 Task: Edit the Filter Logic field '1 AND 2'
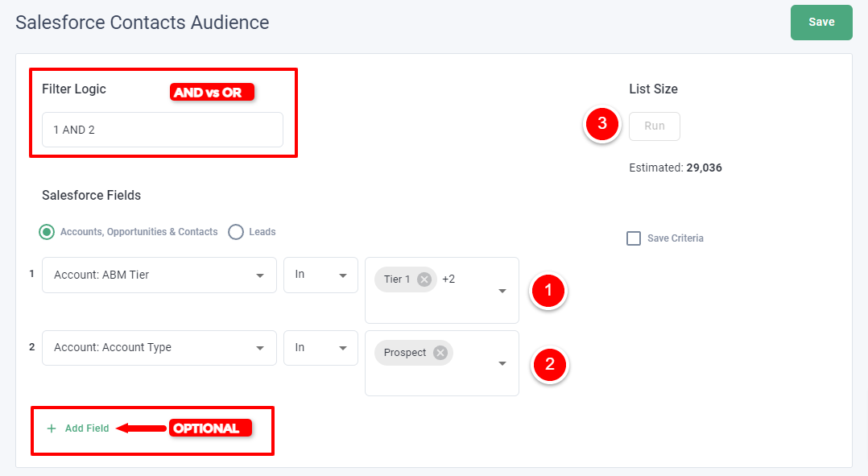(162, 130)
